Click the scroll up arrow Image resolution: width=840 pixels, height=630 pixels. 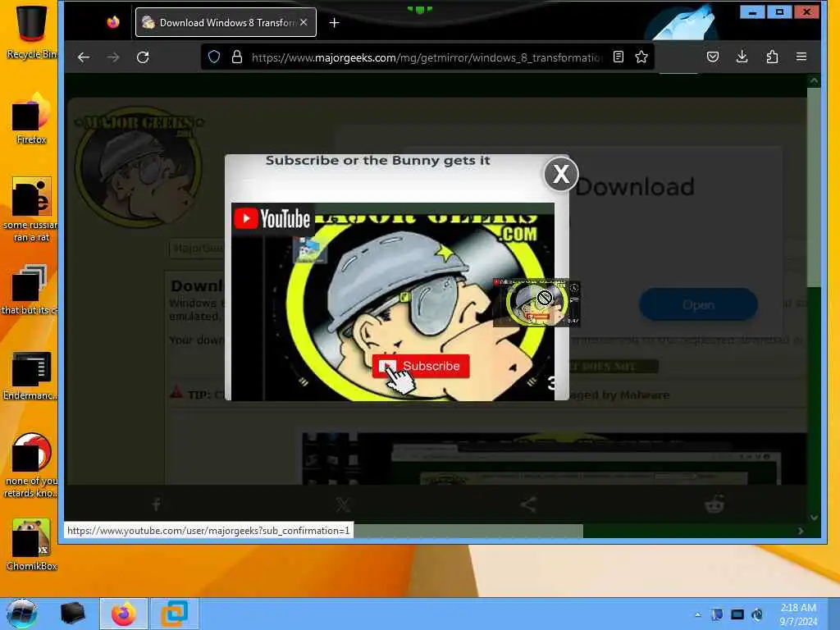(x=814, y=81)
